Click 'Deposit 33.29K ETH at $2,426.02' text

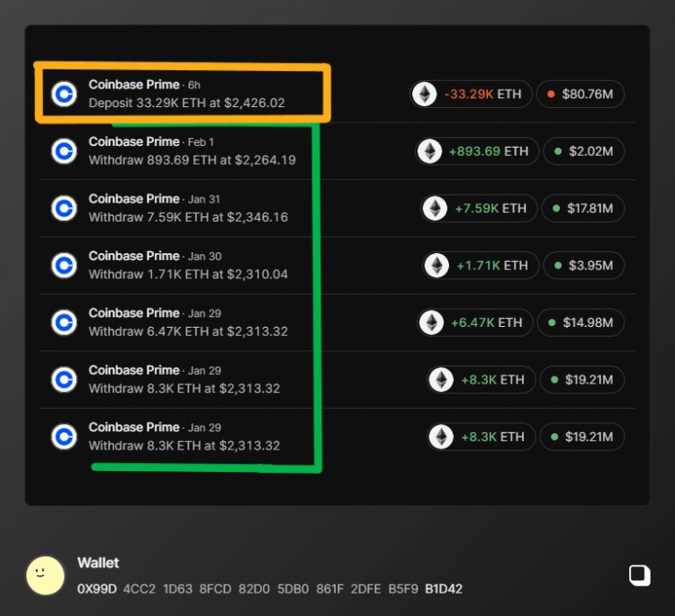point(186,103)
